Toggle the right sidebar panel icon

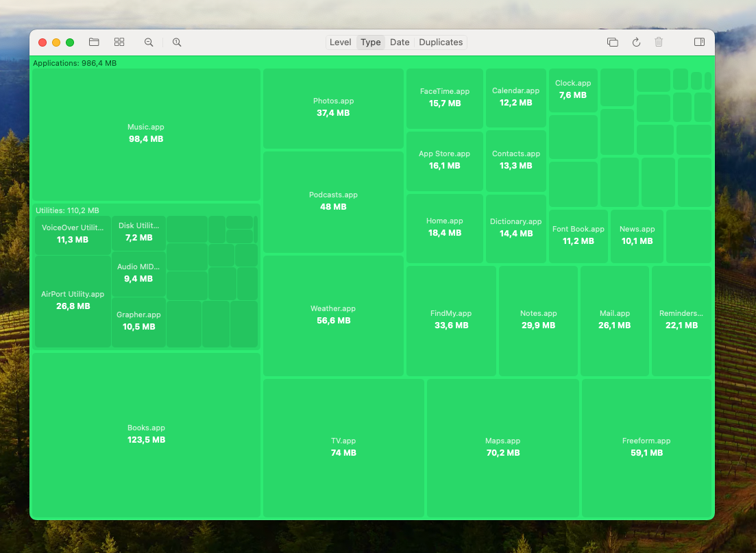pos(699,42)
